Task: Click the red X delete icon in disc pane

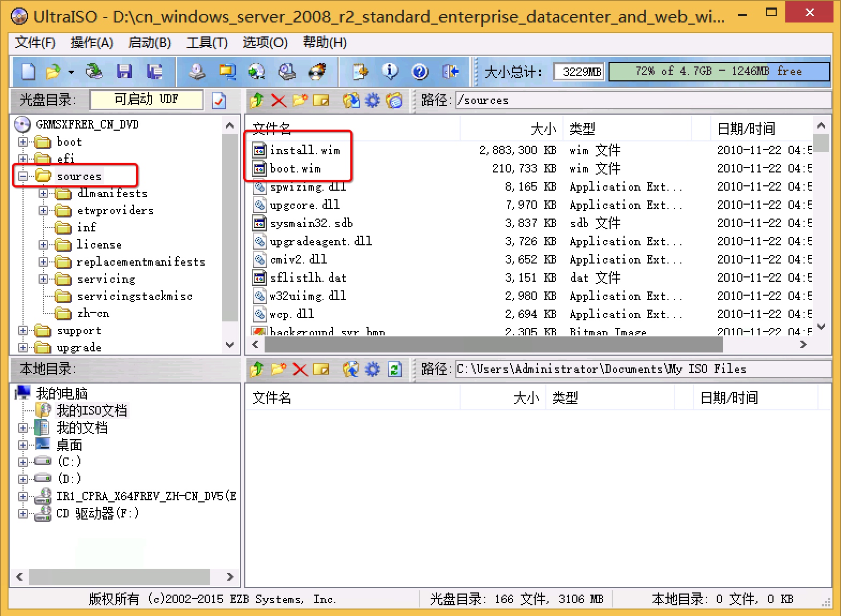Action: point(279,100)
